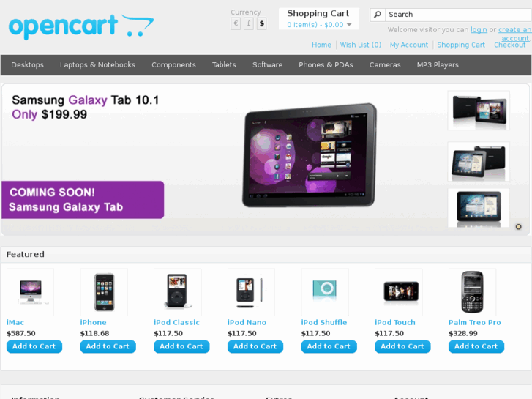View the first Galaxy Tab thumbnail

click(x=479, y=111)
